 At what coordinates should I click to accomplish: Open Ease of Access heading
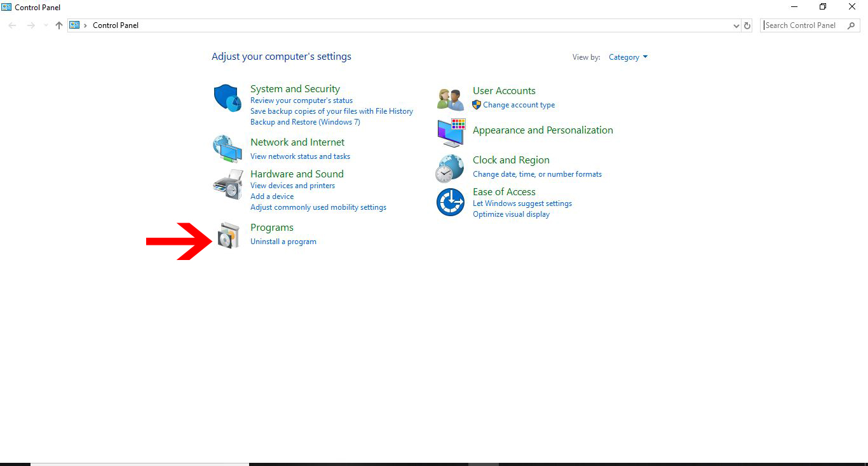pos(504,192)
